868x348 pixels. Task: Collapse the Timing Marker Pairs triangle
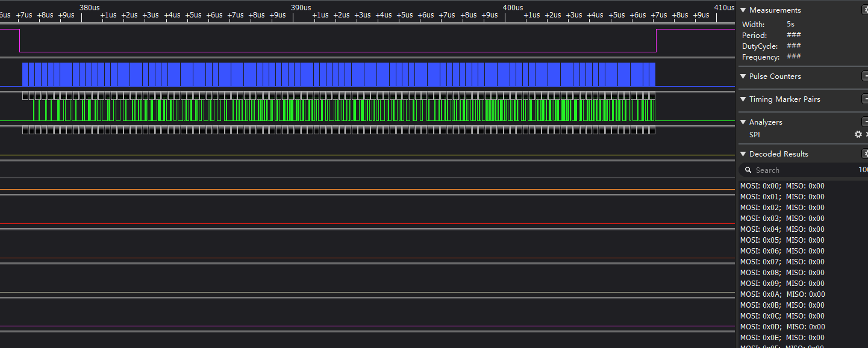click(x=743, y=99)
